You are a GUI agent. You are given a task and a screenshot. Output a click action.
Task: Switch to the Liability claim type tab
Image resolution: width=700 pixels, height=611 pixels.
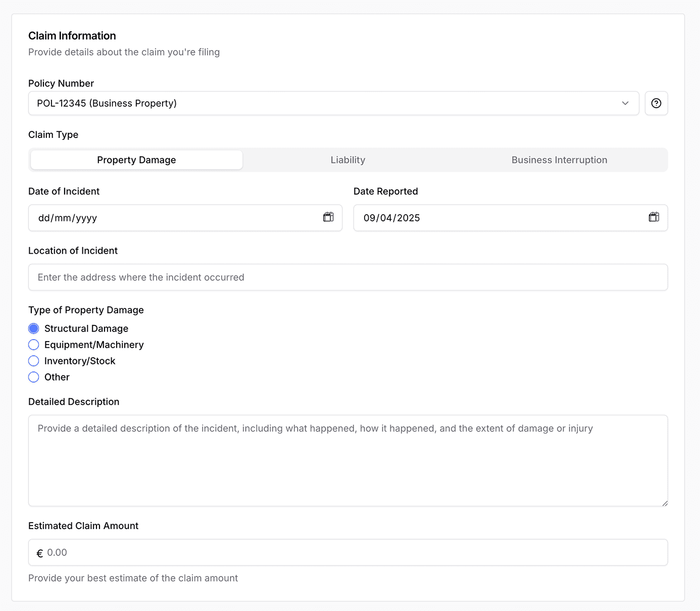pos(348,160)
